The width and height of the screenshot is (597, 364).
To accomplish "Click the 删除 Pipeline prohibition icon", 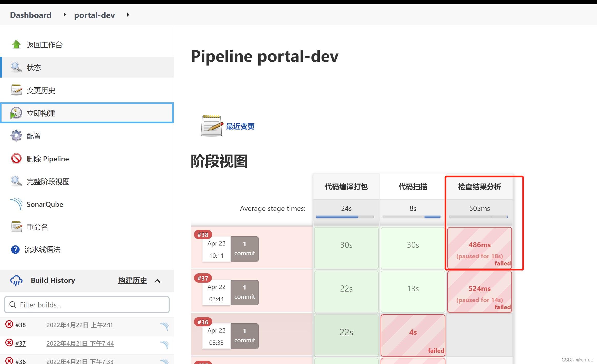I will point(16,158).
